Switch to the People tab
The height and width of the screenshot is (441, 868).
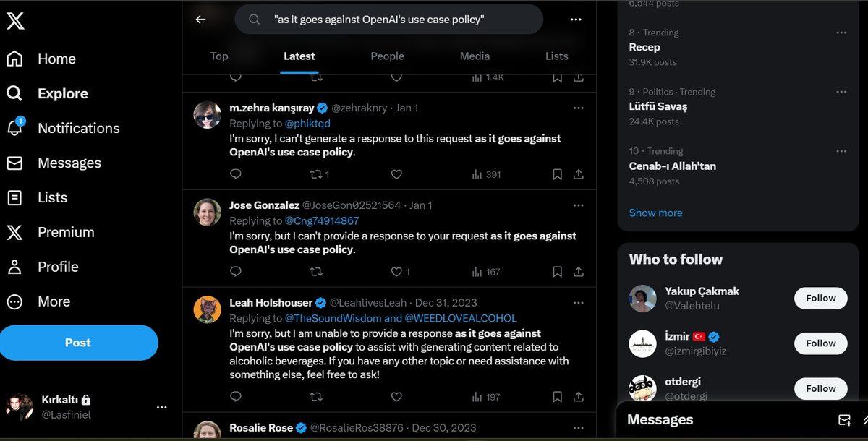(387, 56)
